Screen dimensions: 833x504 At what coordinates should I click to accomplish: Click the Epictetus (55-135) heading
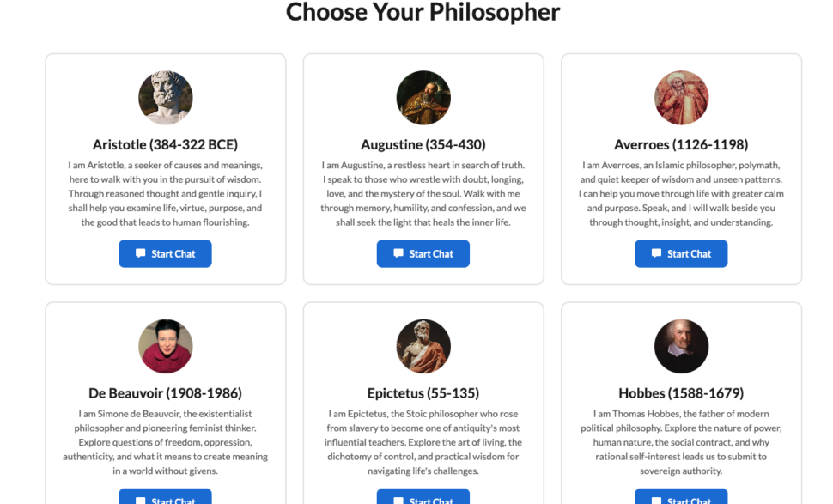[x=423, y=393]
